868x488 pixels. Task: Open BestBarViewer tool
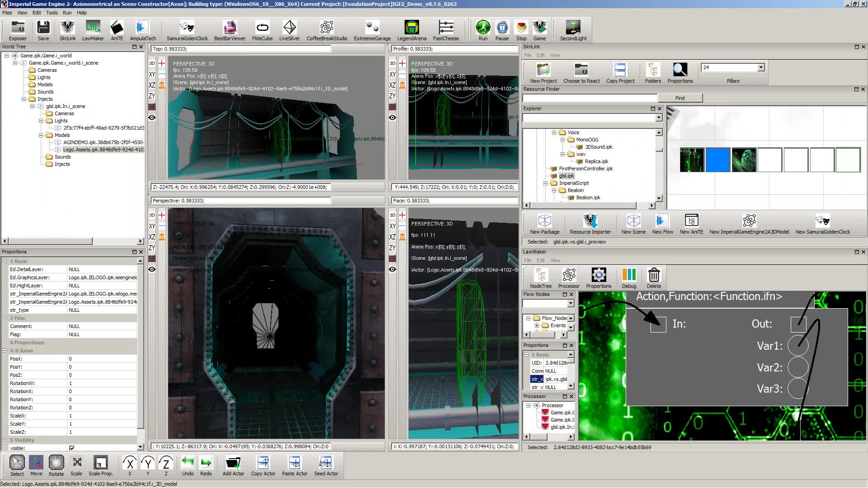[230, 30]
